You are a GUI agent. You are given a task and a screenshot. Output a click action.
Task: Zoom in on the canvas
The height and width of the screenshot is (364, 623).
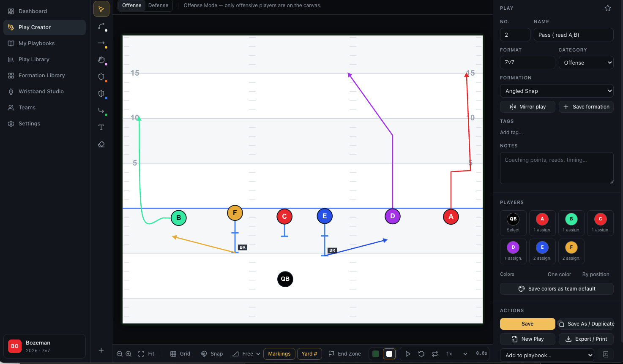tap(128, 354)
